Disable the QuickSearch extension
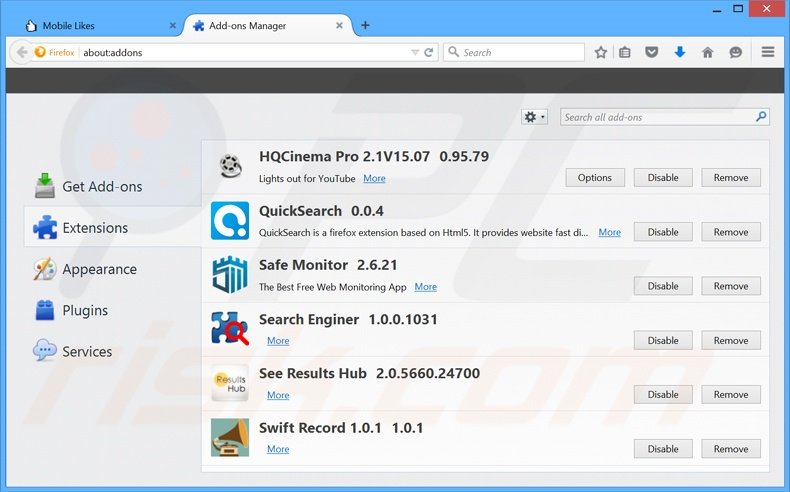Image resolution: width=790 pixels, height=492 pixels. tap(663, 232)
